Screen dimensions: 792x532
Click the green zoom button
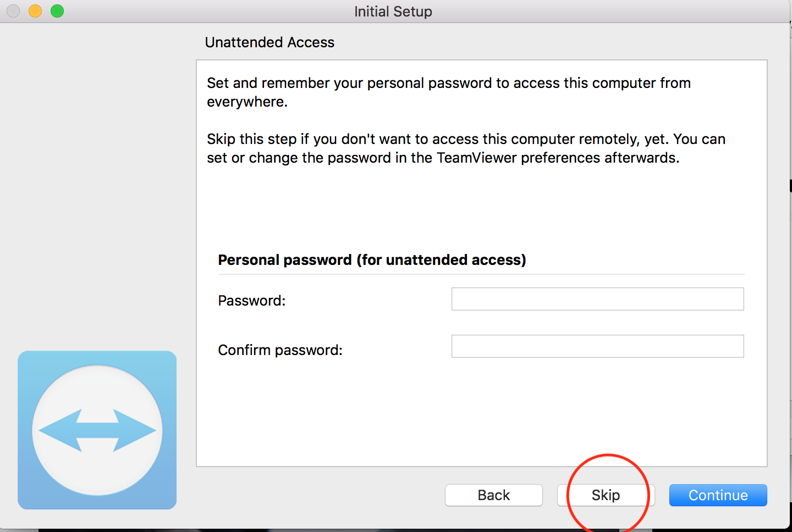[x=57, y=10]
